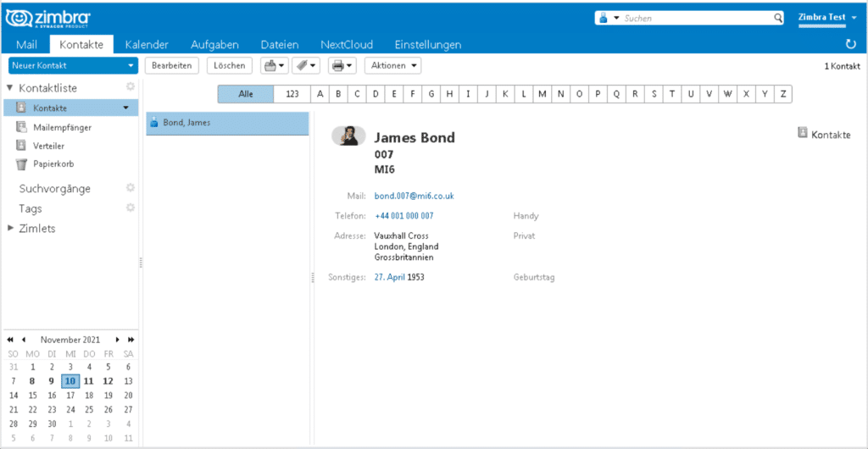Open the tag toolbar dropdown arrow
The height and width of the screenshot is (449, 868).
click(314, 66)
